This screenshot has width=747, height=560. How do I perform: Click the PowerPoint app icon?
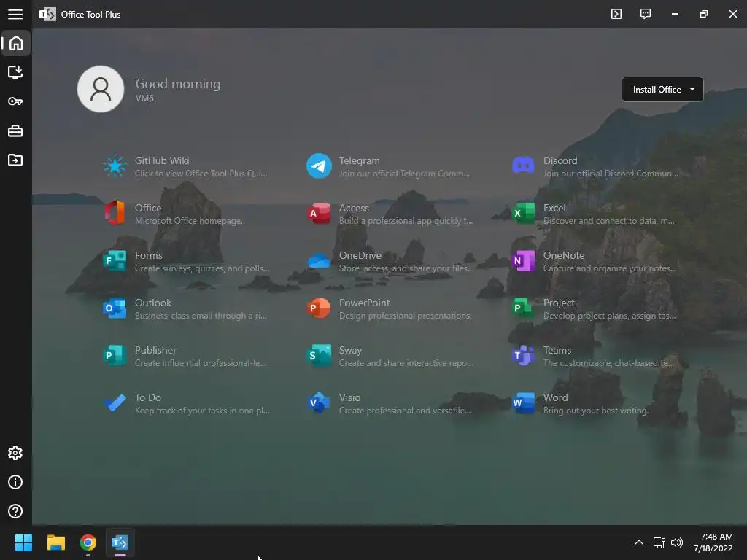319,308
